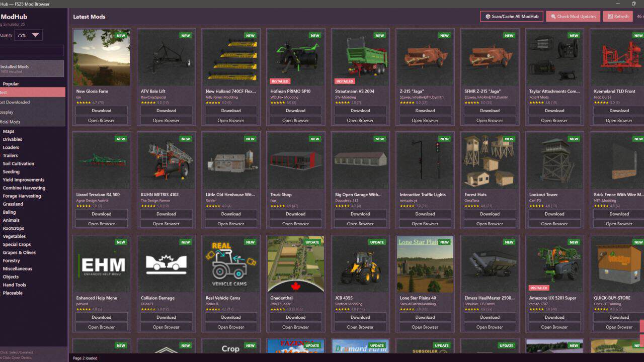The image size is (644, 362).
Task: Open the Placeable category
Action: pyautogui.click(x=13, y=292)
